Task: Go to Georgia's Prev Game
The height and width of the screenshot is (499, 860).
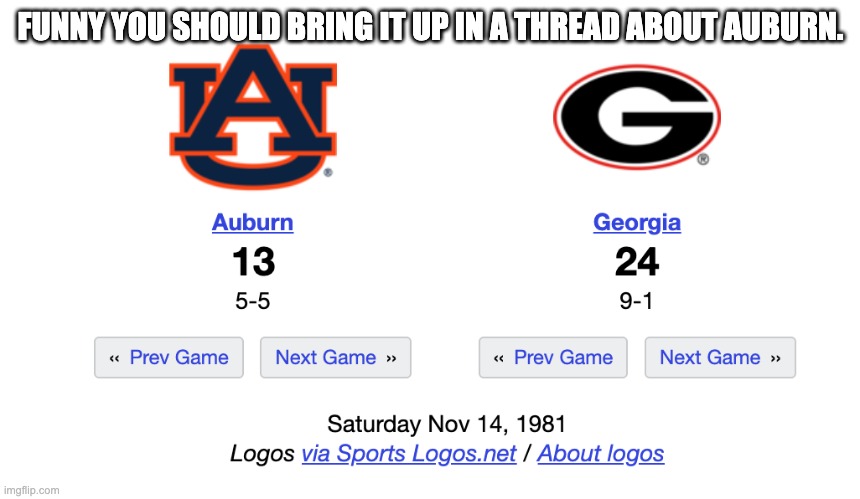Action: pyautogui.click(x=553, y=358)
